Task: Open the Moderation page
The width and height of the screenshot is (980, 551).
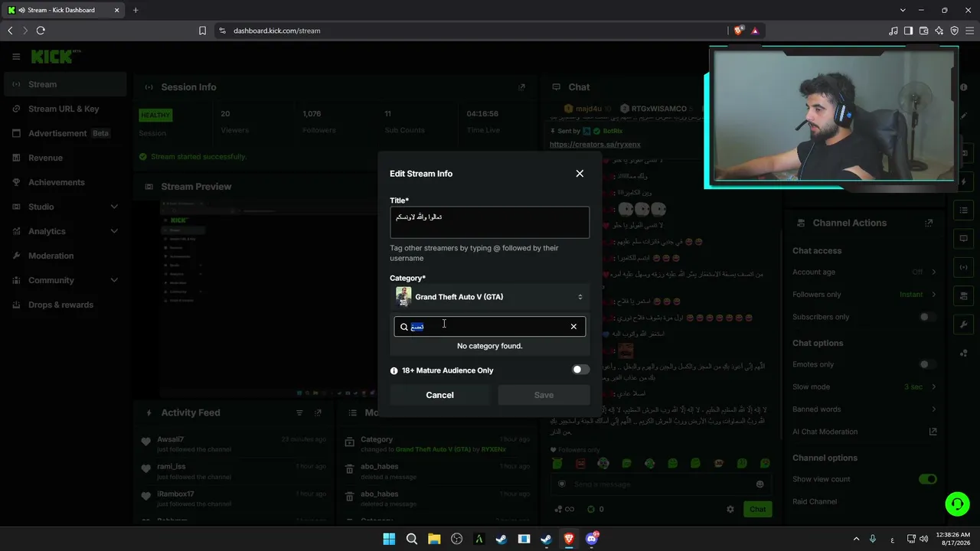Action: coord(65,256)
